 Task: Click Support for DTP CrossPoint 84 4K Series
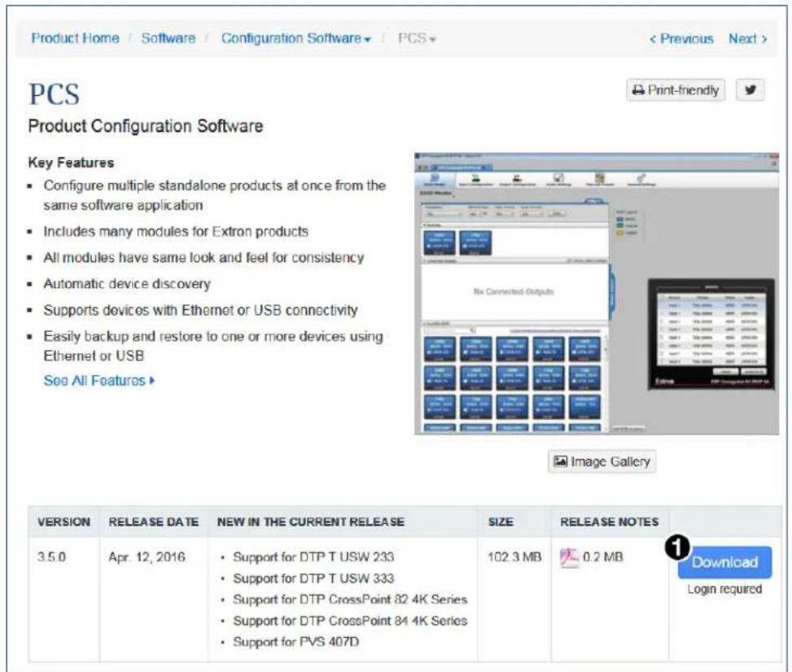click(x=350, y=621)
